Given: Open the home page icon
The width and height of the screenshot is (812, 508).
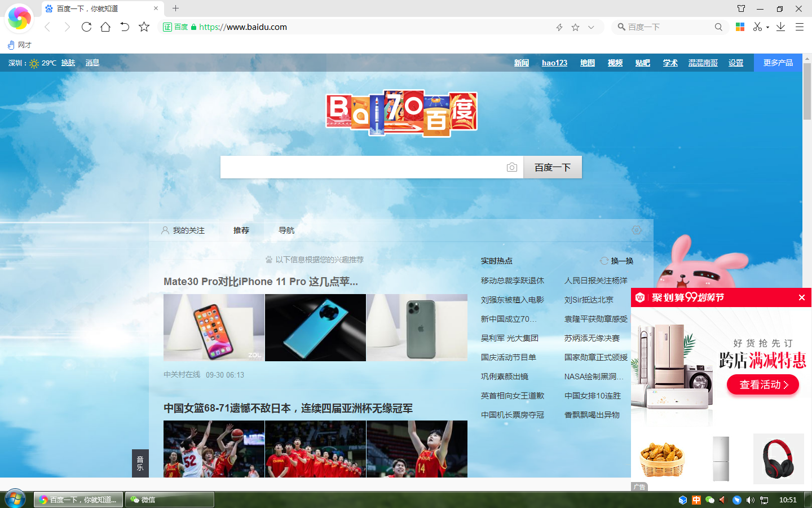Looking at the screenshot, I should (105, 27).
